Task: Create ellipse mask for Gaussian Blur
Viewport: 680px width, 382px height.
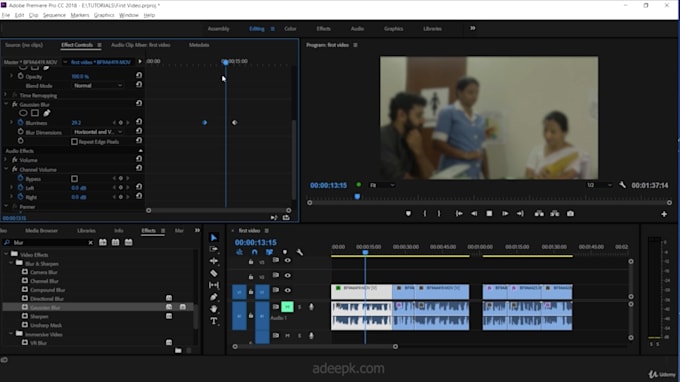Action: pos(23,113)
